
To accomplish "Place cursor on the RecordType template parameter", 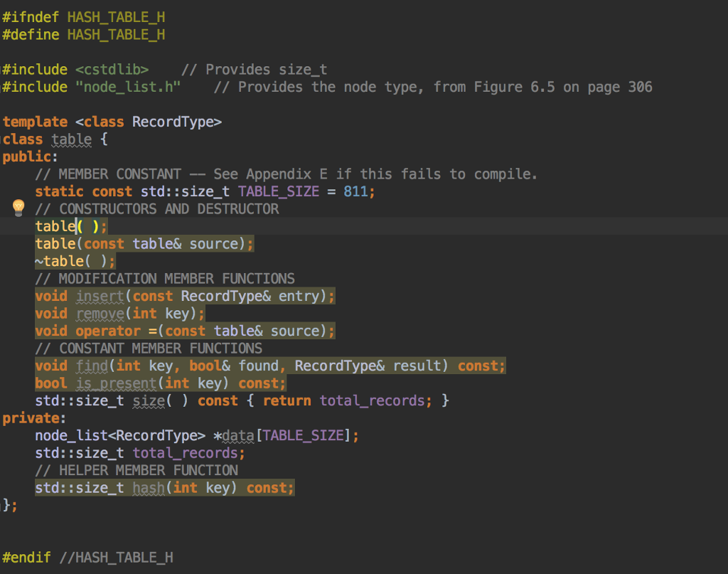I will coord(174,121).
